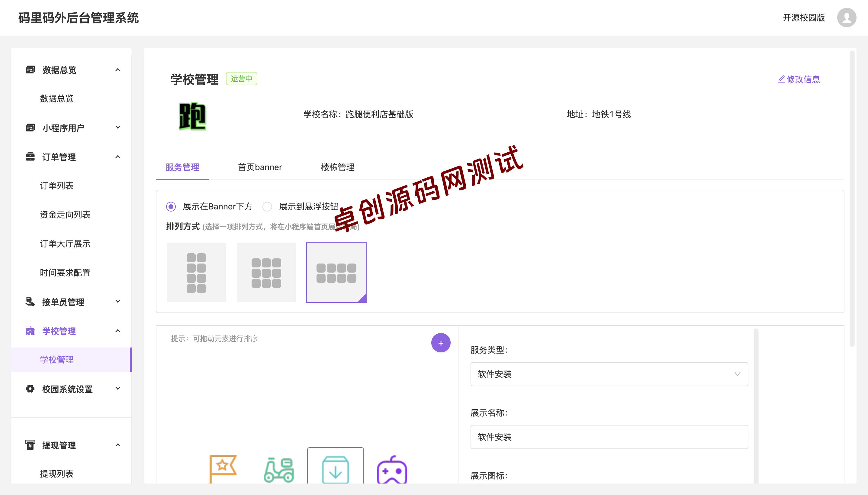Click the pencil icon beside 修改信息
This screenshot has height=495, width=868.
781,79
